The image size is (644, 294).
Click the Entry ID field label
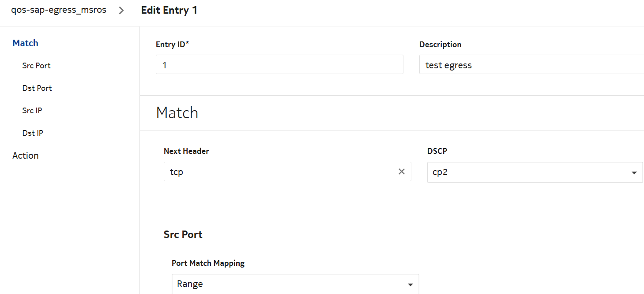pyautogui.click(x=173, y=45)
